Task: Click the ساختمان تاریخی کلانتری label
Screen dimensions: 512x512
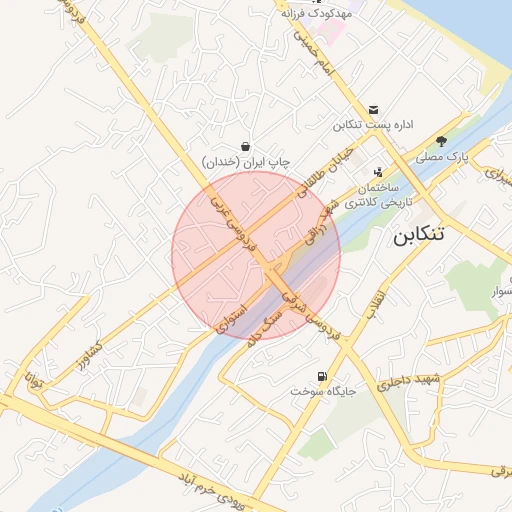Action: pos(378,195)
